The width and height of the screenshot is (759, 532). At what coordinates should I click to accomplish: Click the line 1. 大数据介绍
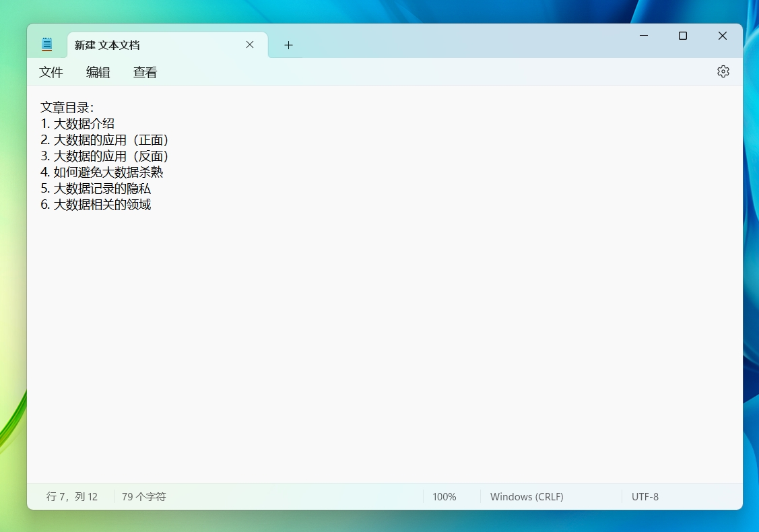(x=77, y=123)
